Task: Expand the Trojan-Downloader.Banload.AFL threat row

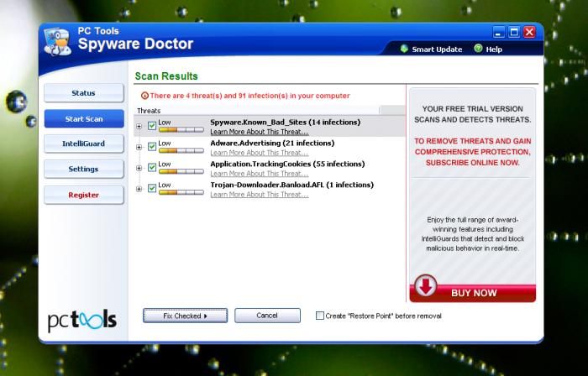Action: 139,189
